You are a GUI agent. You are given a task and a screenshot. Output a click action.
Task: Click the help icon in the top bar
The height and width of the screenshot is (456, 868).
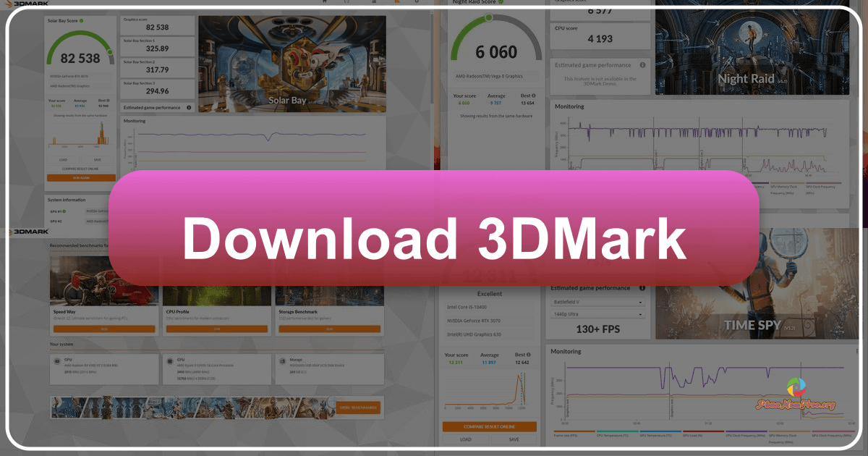347,2
